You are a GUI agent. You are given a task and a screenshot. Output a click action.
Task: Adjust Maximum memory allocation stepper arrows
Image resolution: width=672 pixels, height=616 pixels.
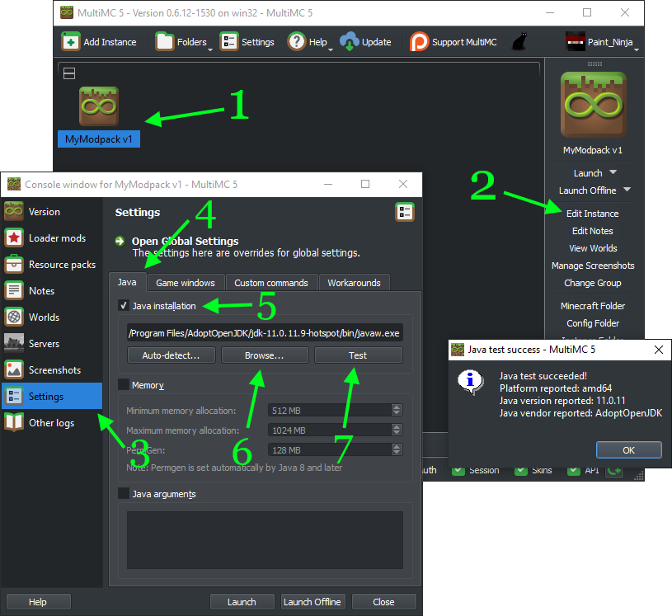[397, 430]
